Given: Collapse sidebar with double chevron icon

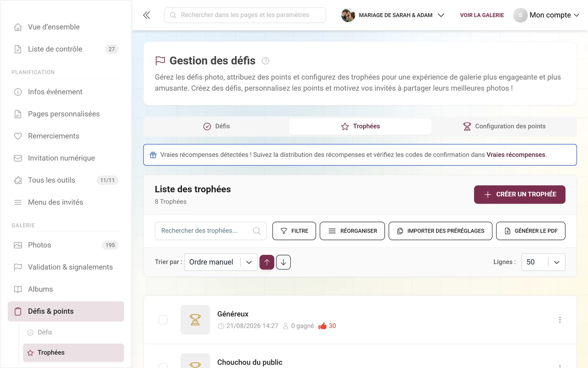Looking at the screenshot, I should [x=147, y=15].
